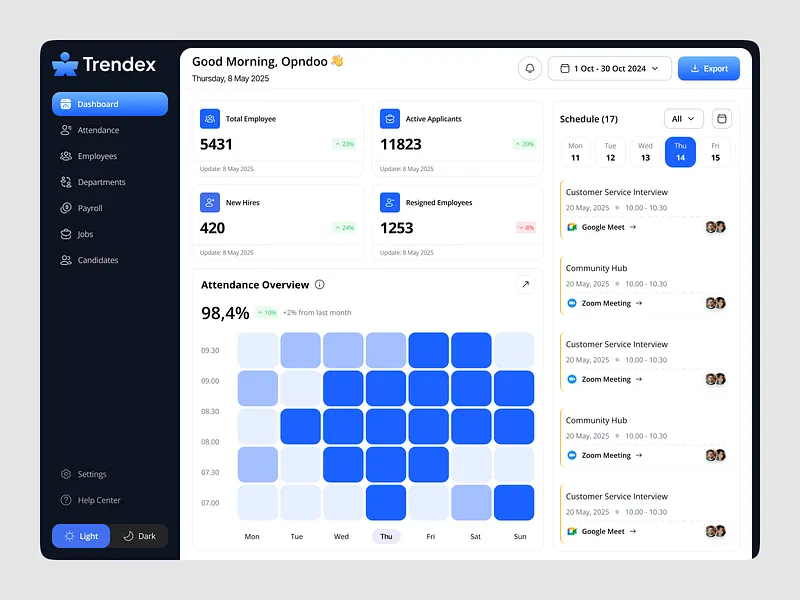
Task: Expand Attendance Overview with the arrow icon
Action: tap(525, 284)
